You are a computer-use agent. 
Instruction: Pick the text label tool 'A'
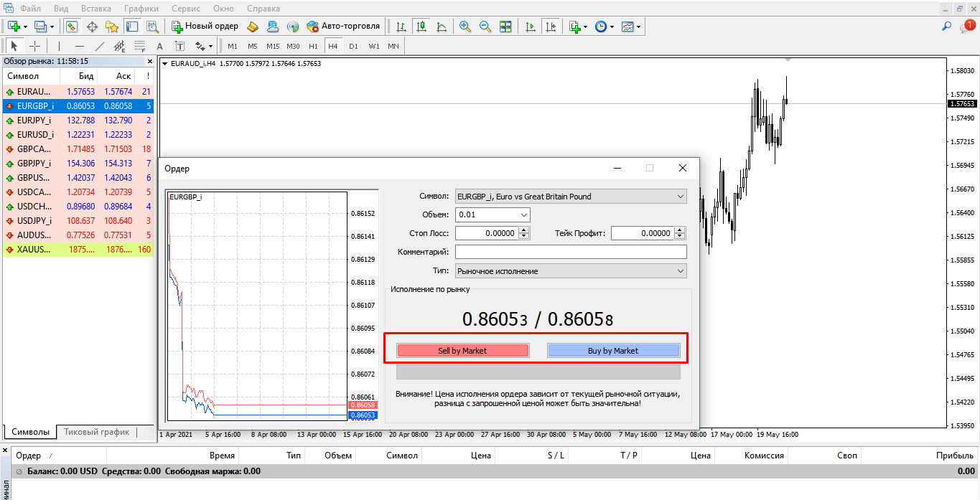[159, 46]
